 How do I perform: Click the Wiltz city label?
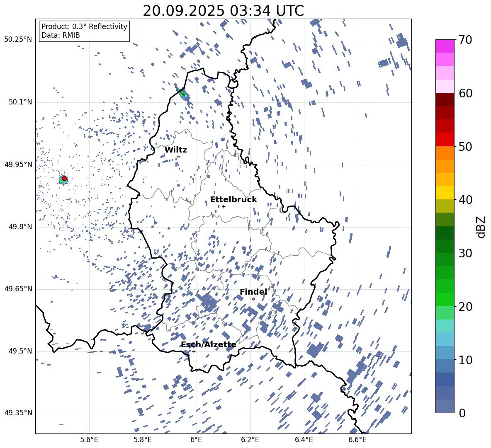point(176,150)
